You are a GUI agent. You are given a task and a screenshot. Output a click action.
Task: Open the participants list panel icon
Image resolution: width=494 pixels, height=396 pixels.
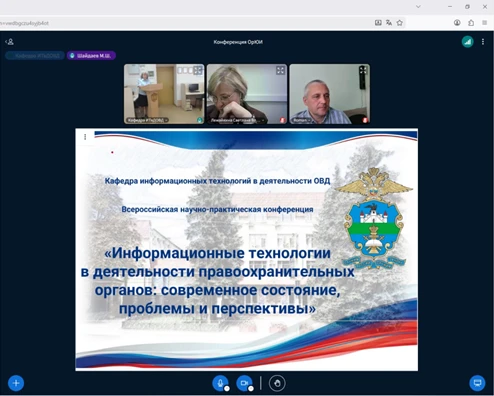[10, 42]
